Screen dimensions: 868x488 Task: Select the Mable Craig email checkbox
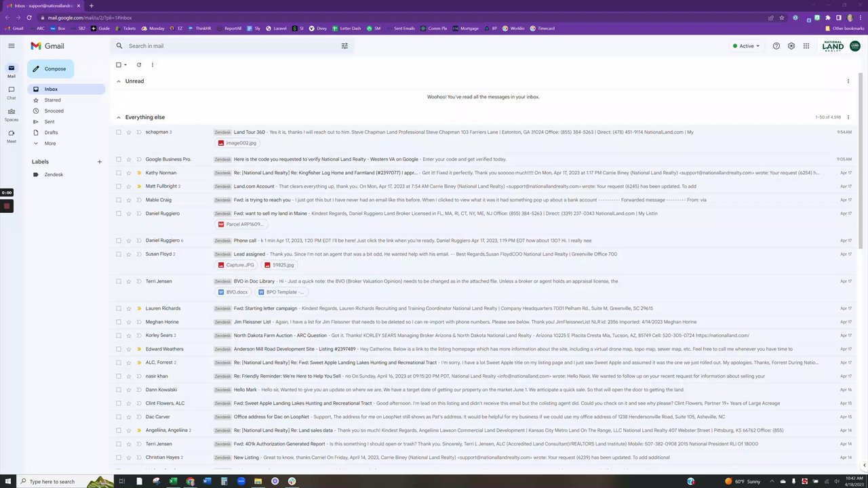(119, 200)
